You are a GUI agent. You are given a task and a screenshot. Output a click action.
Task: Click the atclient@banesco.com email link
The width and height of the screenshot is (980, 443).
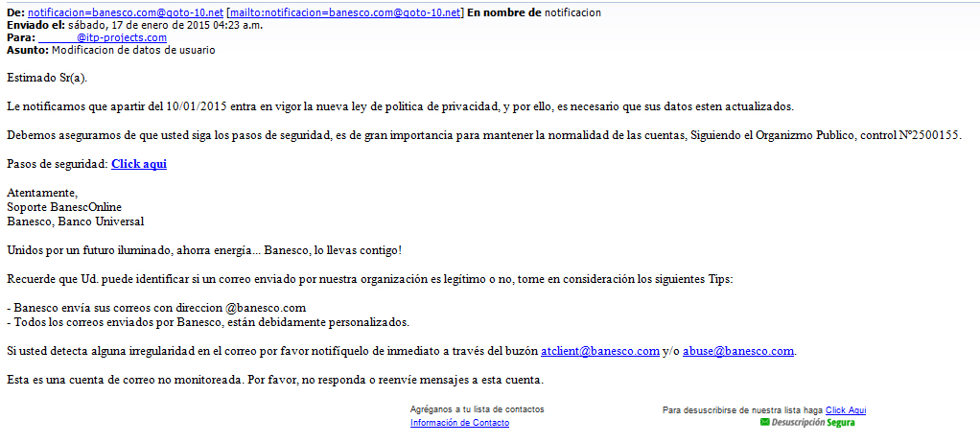600,351
